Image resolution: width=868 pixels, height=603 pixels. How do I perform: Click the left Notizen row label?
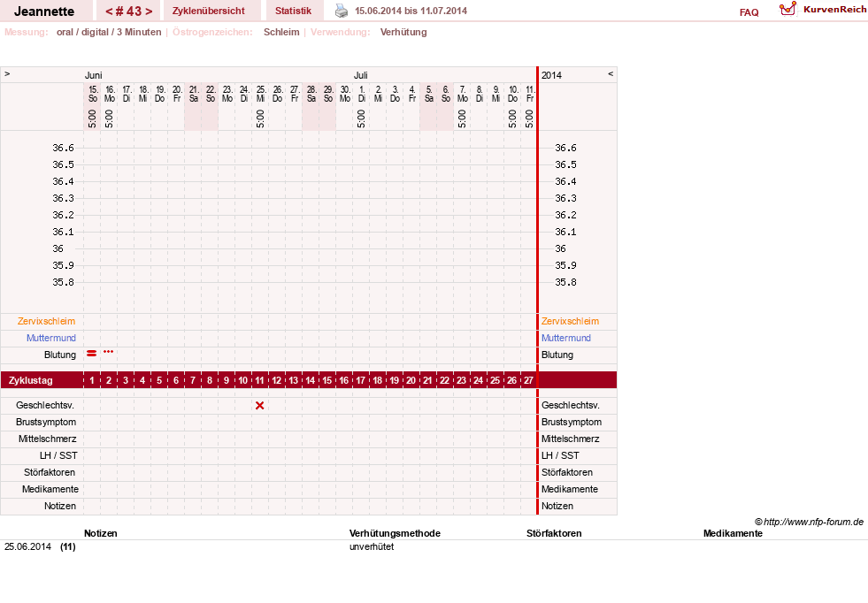tap(60, 507)
